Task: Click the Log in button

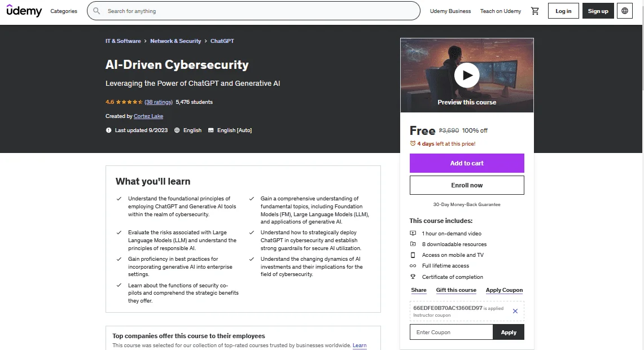Action: pyautogui.click(x=563, y=11)
